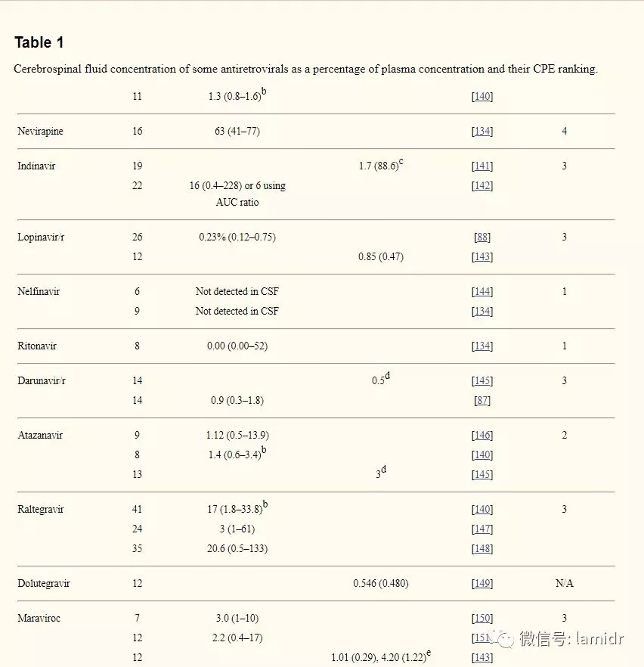Click citation [134] in the Nevirapine row

pos(482,132)
